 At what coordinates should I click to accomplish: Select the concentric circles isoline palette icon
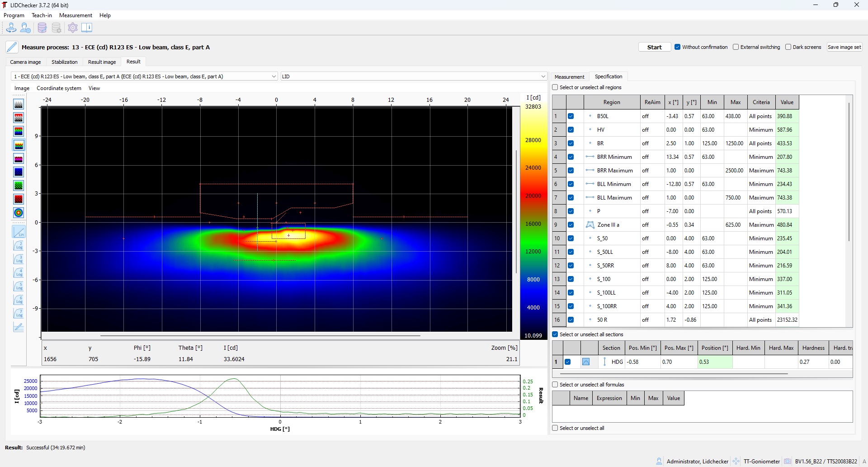pyautogui.click(x=19, y=213)
